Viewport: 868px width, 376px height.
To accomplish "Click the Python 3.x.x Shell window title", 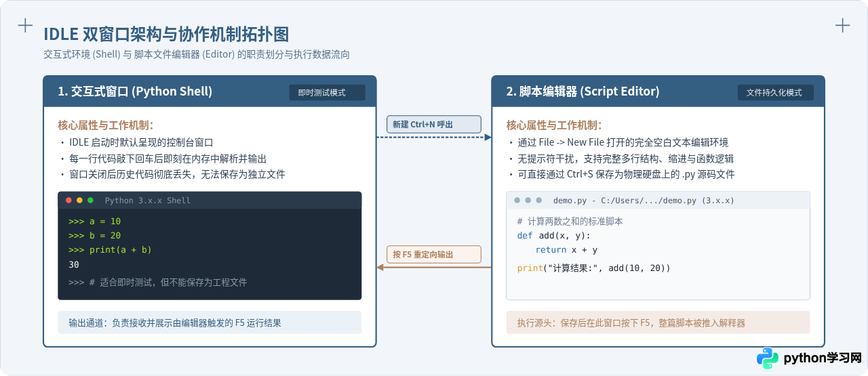I will click(x=148, y=201).
